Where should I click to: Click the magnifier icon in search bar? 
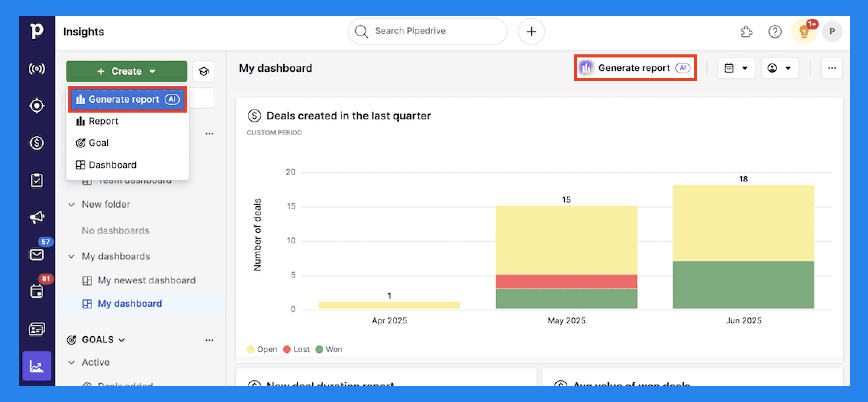click(361, 31)
